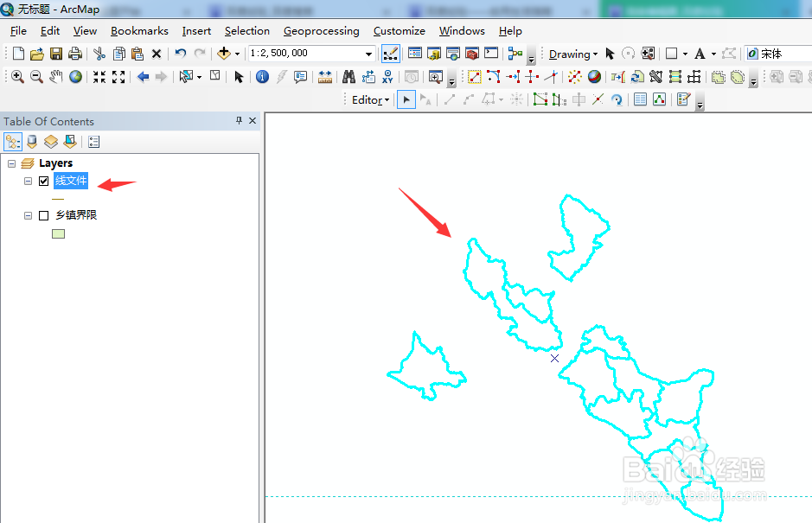
Task: Switch TOC to List By Source view
Action: (x=31, y=141)
